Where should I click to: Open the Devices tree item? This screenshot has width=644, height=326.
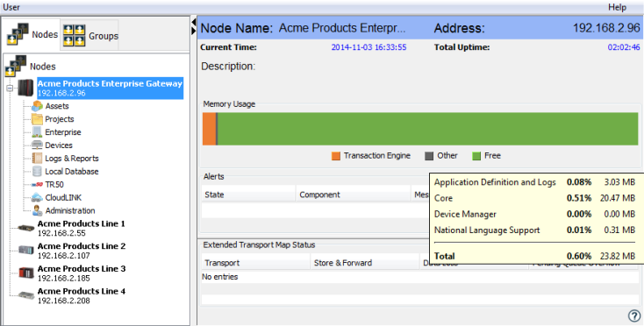coord(58,145)
